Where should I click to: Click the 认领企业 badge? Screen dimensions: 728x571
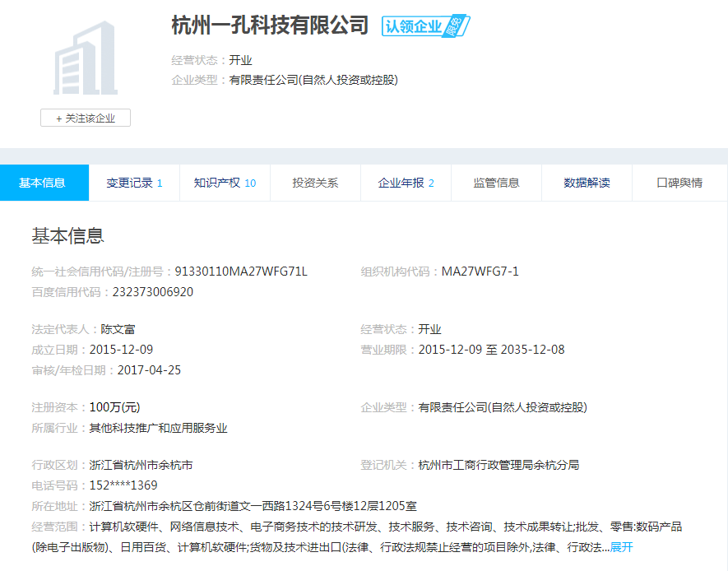424,26
